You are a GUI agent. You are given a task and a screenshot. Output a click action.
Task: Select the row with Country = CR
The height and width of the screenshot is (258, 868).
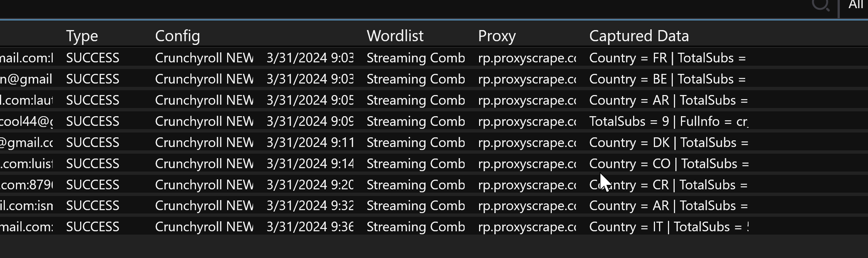(668, 185)
